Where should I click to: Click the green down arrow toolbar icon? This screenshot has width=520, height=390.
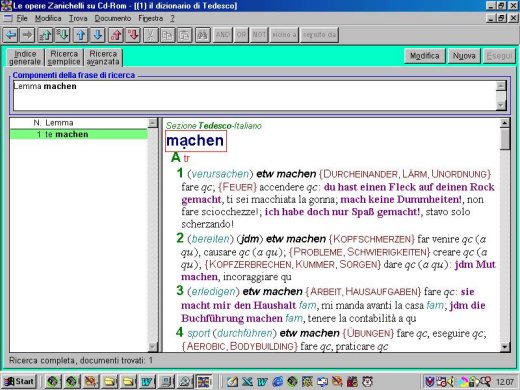pos(63,35)
